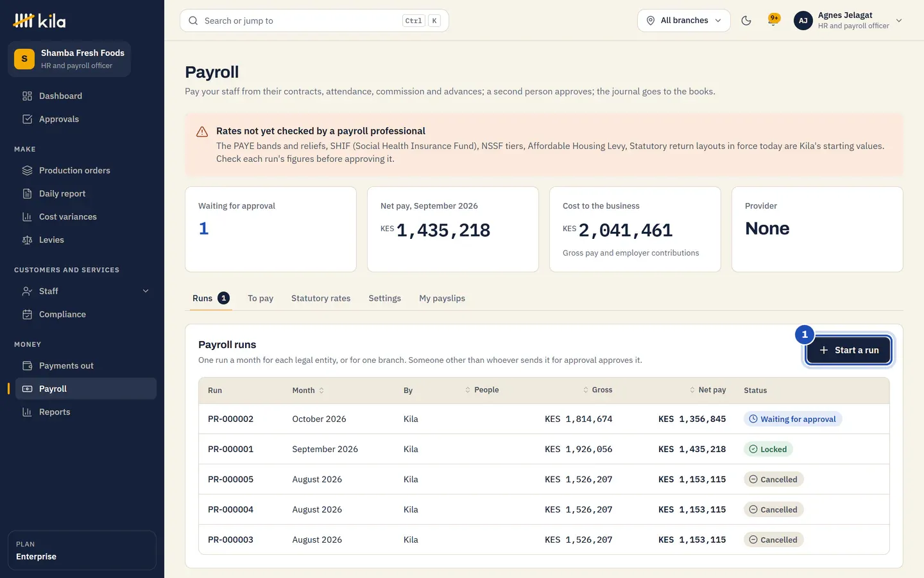Viewport: 924px width, 578px height.
Task: Open payroll run PR-000002
Action: click(x=544, y=419)
